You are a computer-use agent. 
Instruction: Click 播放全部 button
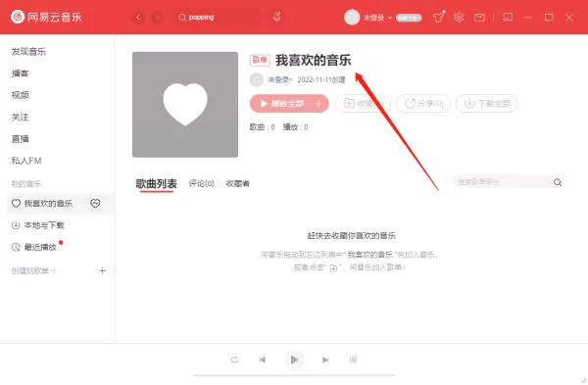(x=283, y=104)
